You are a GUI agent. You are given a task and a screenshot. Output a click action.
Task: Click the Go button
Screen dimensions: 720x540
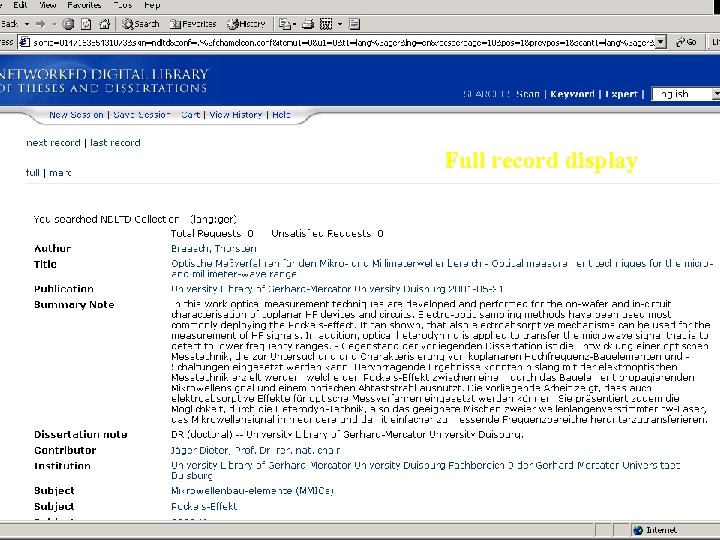pos(686,42)
